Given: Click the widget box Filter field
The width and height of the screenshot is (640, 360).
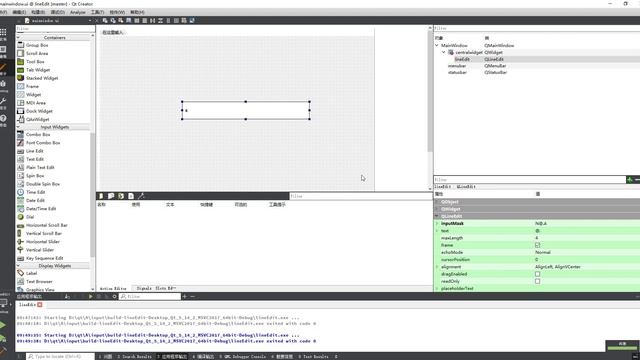Looking at the screenshot, I should pos(55,29).
